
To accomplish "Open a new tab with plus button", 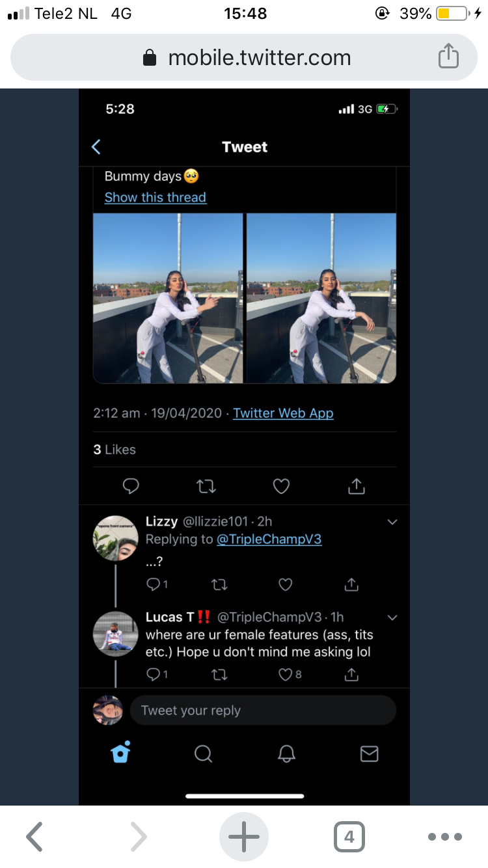I will pyautogui.click(x=244, y=837).
